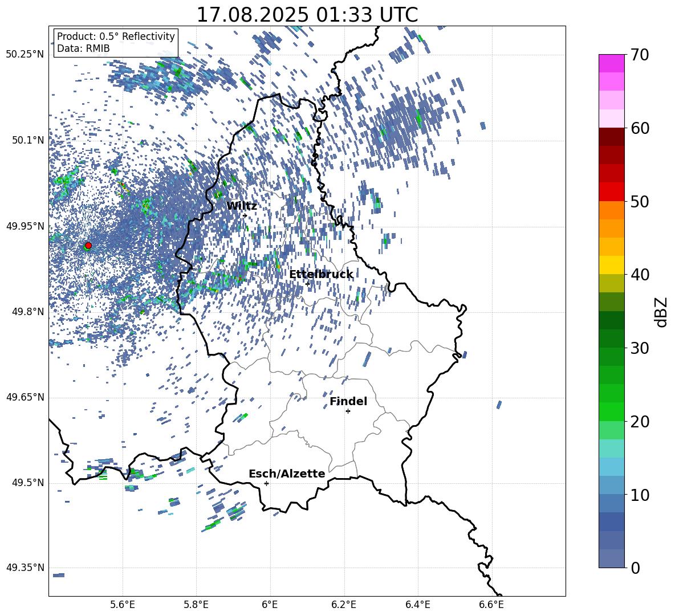Click the yellow colorbar band above 40
The height and width of the screenshot is (616, 675).
click(x=611, y=265)
